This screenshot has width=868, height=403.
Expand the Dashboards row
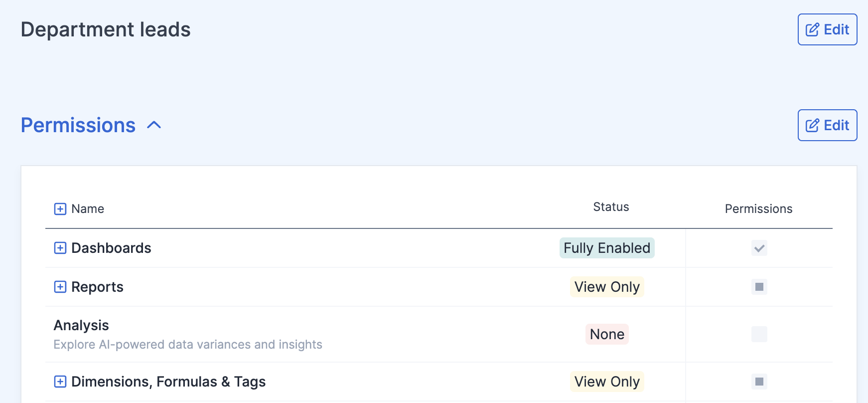tap(60, 248)
